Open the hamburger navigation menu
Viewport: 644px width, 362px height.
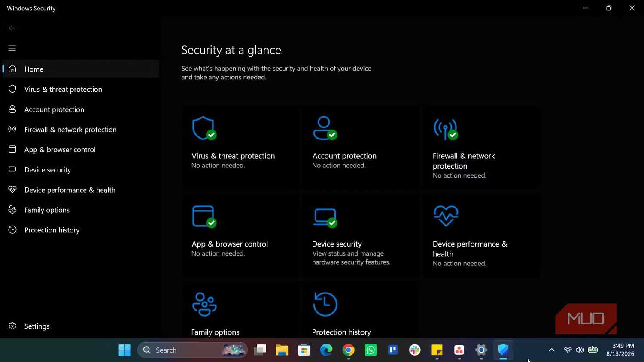click(x=12, y=48)
